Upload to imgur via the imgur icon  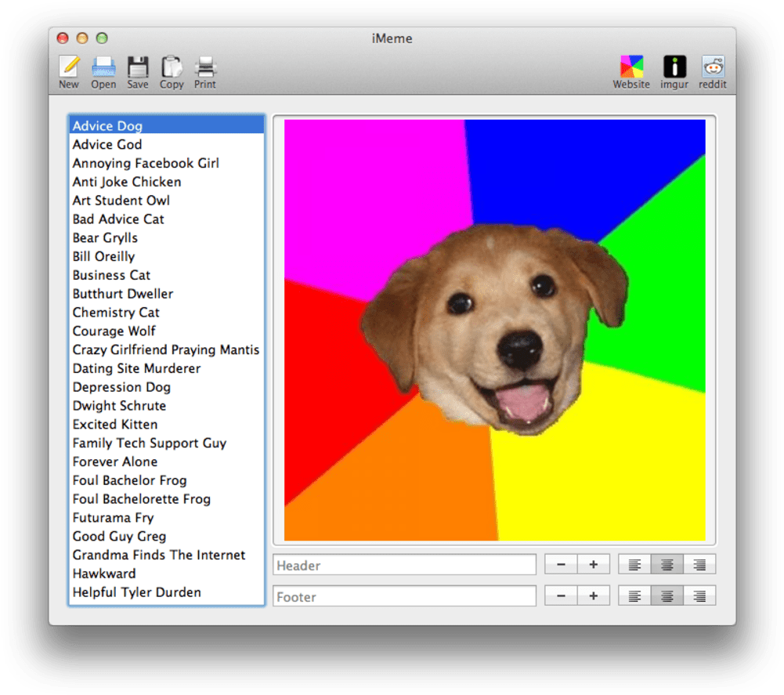click(x=674, y=67)
